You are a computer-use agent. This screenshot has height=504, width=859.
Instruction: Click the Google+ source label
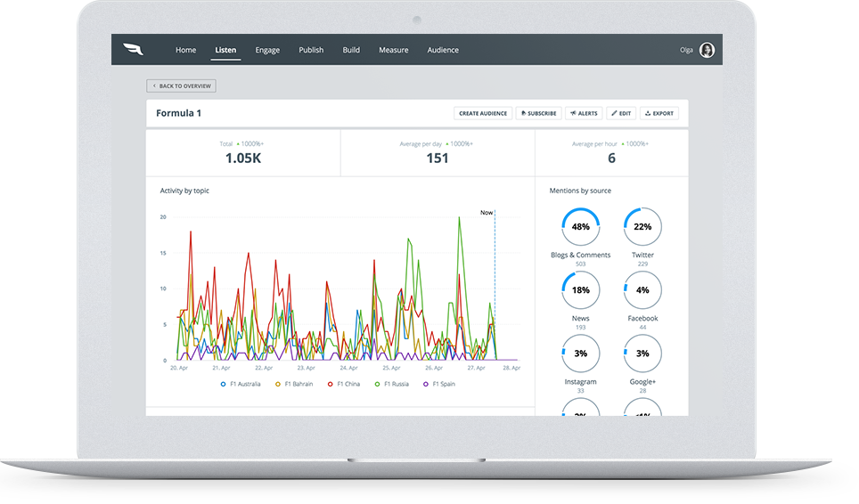[x=642, y=382]
